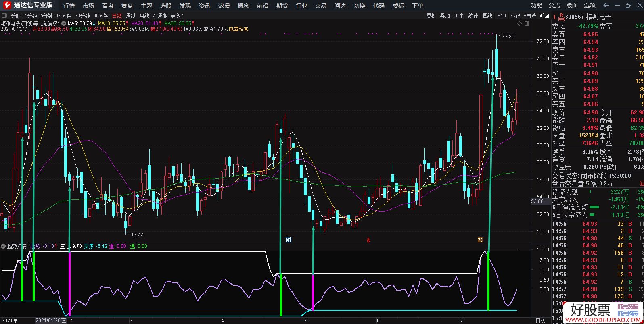
Task: Click the 压力: 9.73 indicator value
Action: pos(71,246)
